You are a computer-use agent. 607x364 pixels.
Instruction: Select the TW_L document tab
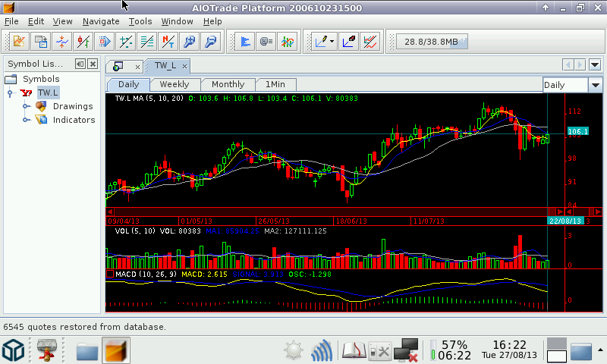(165, 65)
